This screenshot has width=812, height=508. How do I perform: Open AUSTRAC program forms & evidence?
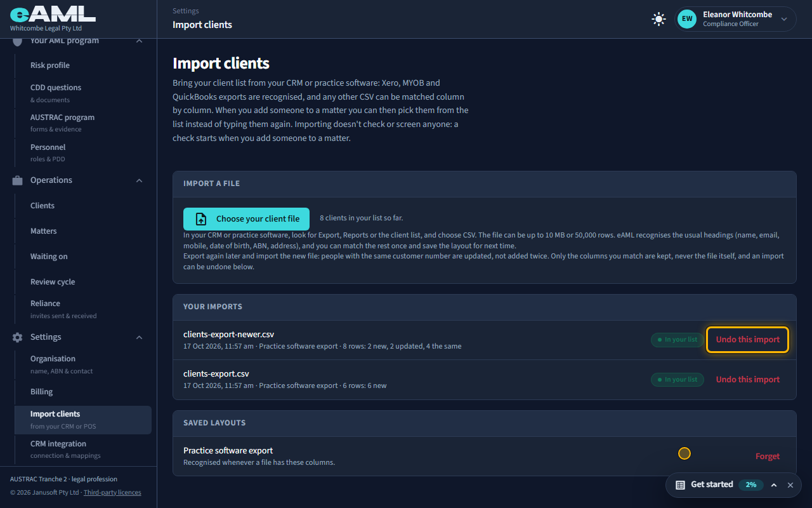point(83,123)
